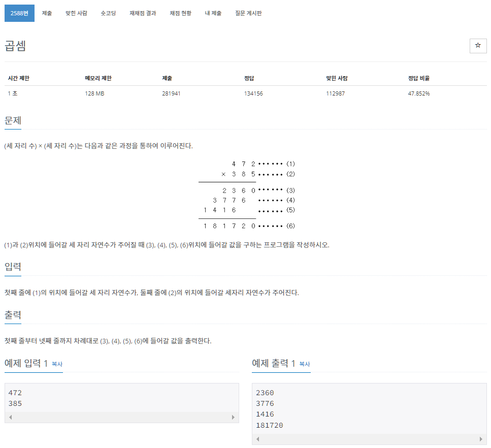This screenshot has height=448, width=491.
Task: Click the sample output box left scroll arrow
Action: point(258,439)
